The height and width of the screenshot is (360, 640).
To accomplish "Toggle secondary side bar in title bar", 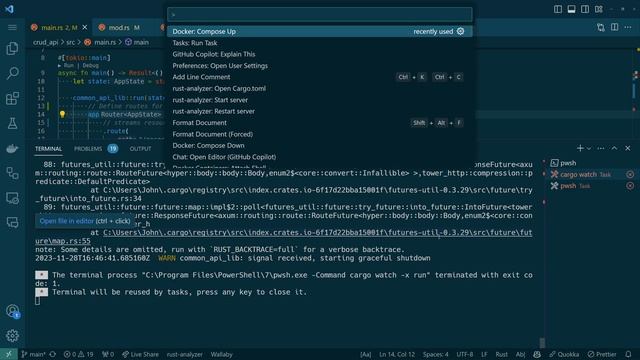I will 585,9.
